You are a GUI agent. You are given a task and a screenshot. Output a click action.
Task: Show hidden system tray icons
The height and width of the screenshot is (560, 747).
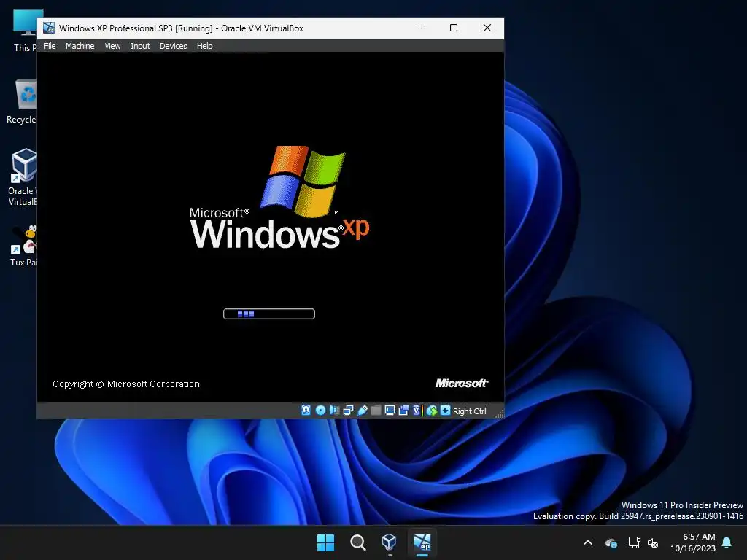click(x=588, y=542)
